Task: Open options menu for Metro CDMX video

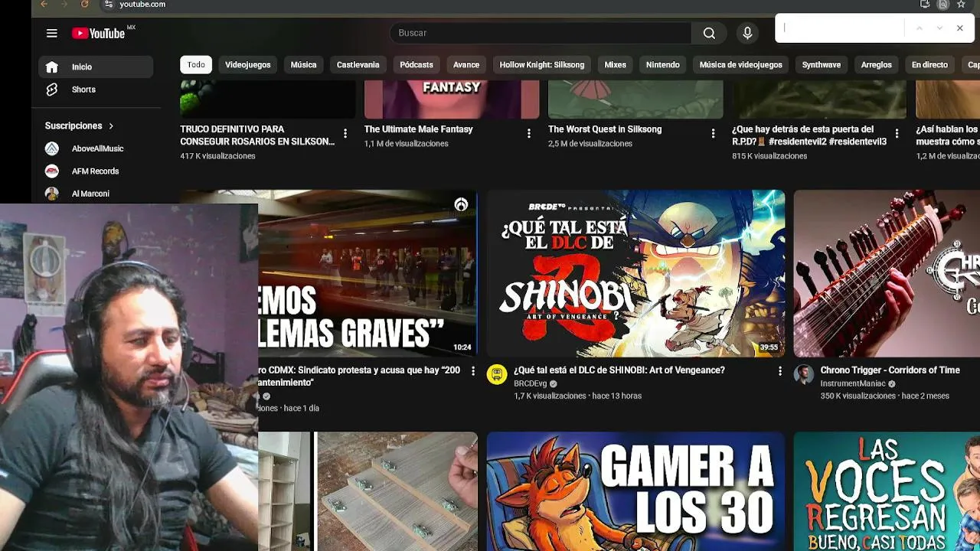Action: point(473,371)
